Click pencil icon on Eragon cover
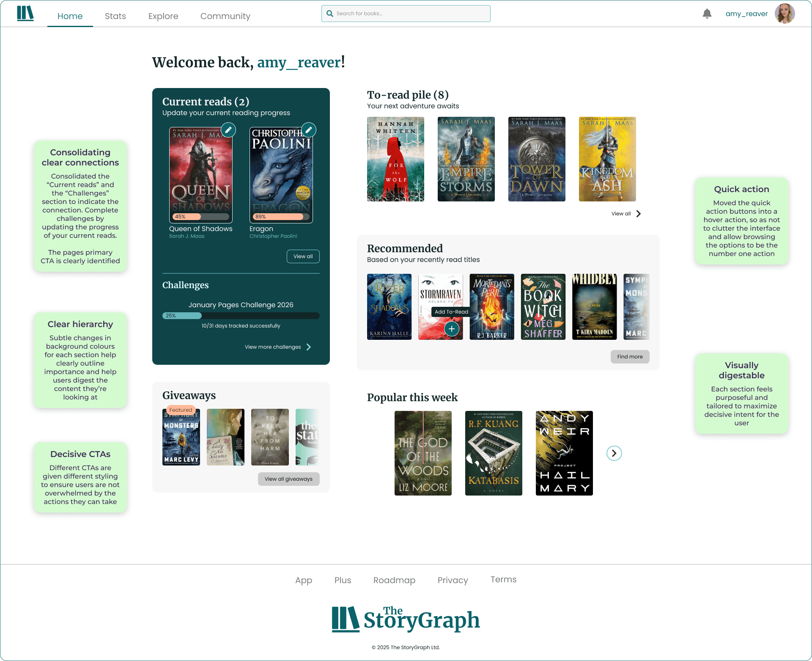Viewport: 812px width, 661px height. tap(309, 130)
